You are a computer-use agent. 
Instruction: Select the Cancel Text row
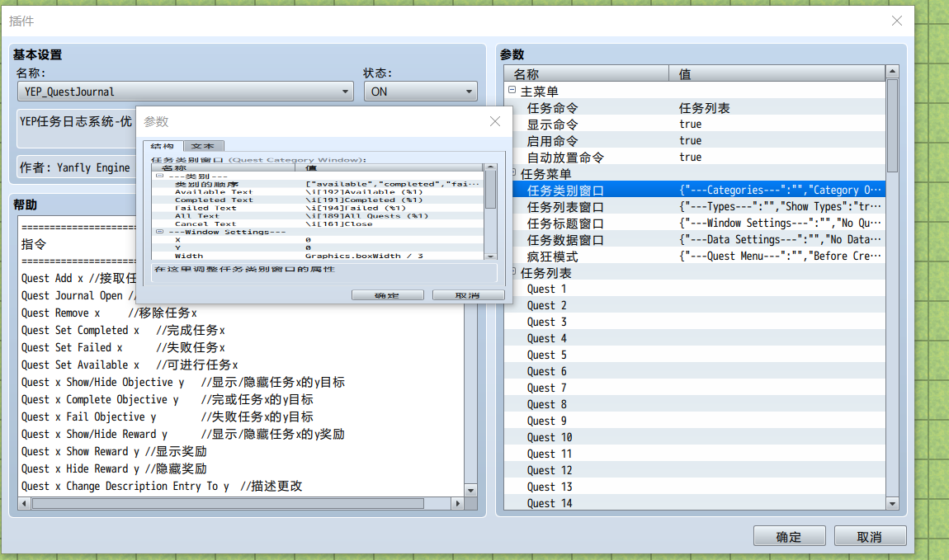tap(318, 224)
